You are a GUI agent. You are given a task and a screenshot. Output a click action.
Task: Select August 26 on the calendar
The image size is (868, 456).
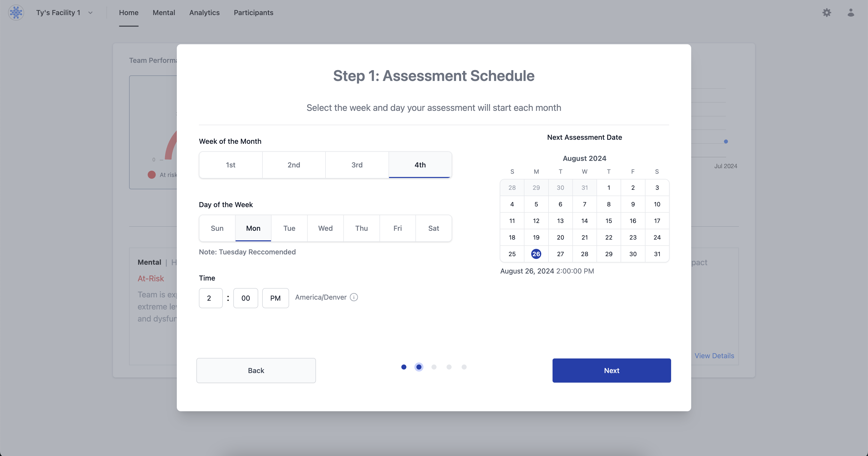(536, 254)
